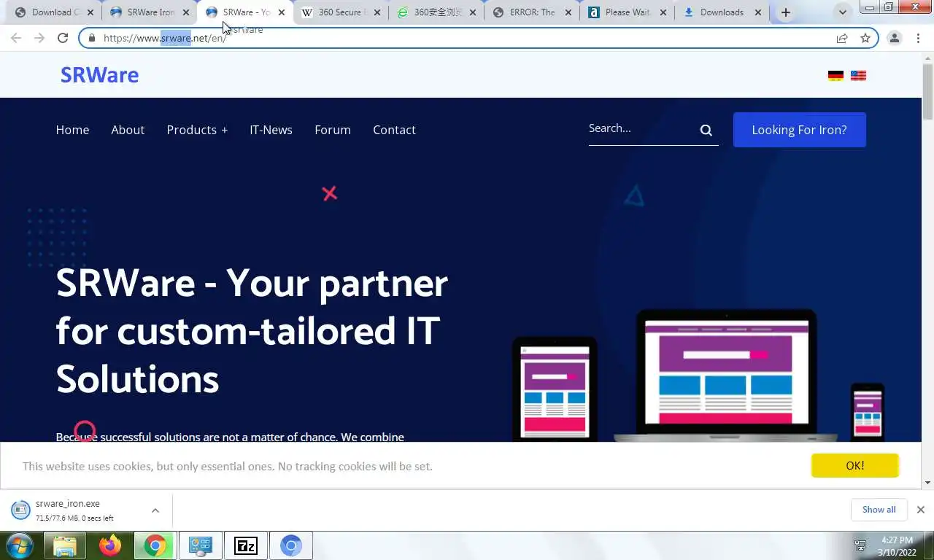Close the Please Wait tab
This screenshot has width=934, height=560.
664,12
